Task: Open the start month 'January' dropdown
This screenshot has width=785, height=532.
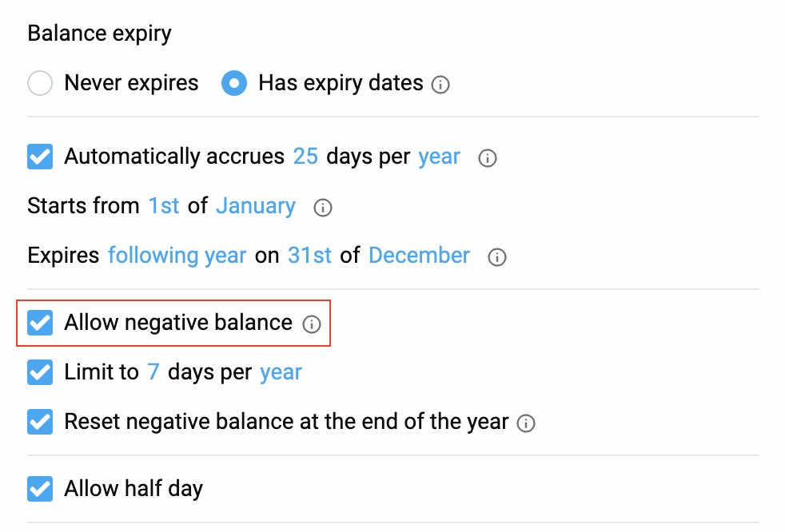Action: tap(256, 206)
